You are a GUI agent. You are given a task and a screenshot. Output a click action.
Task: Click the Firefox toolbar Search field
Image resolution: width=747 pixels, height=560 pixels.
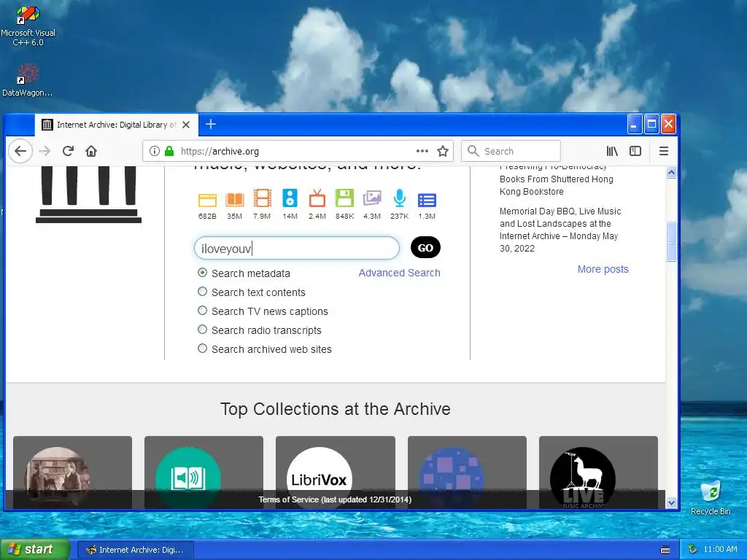click(x=511, y=151)
